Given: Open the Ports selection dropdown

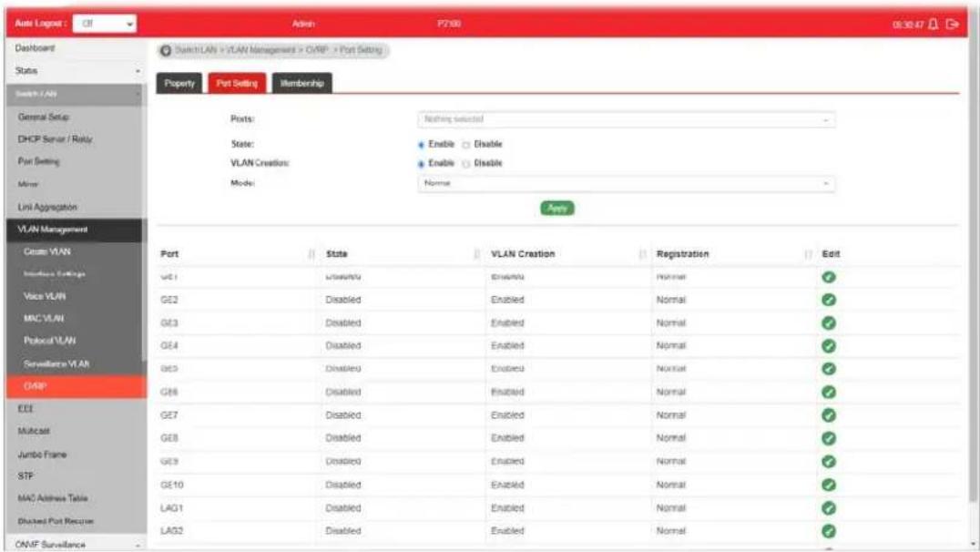Looking at the screenshot, I should click(626, 119).
